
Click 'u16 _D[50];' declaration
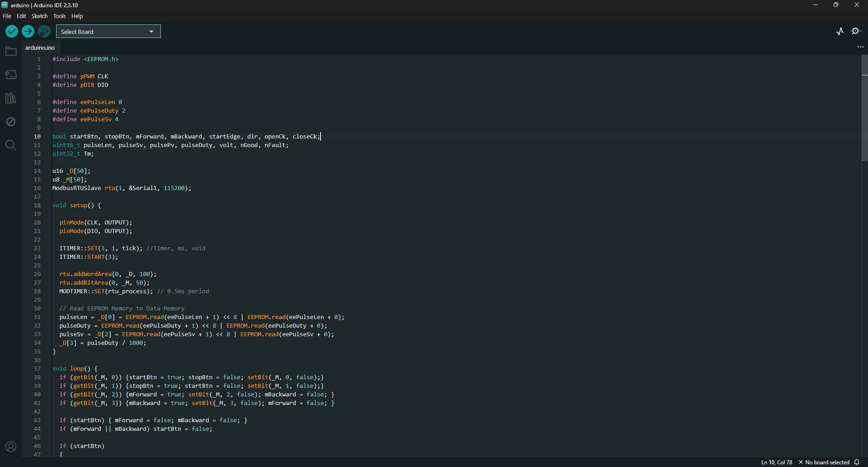click(x=71, y=171)
